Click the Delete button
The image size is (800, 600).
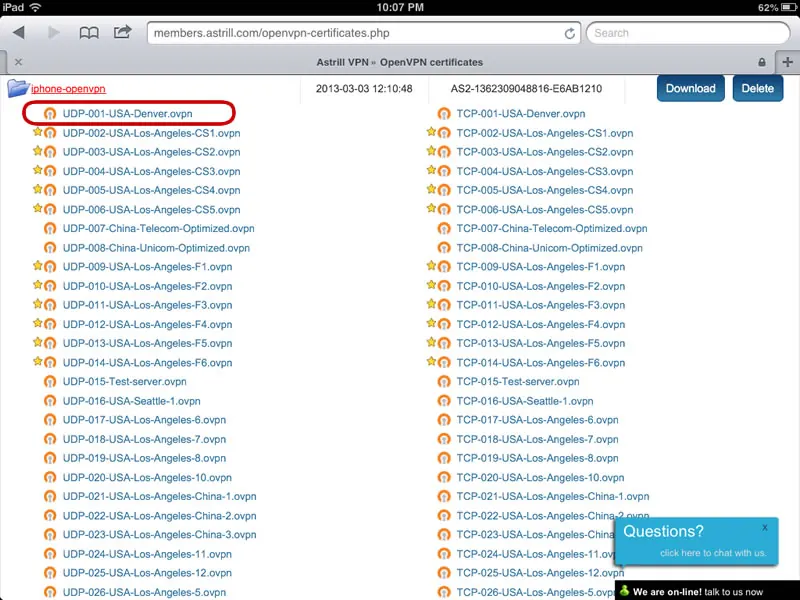[x=758, y=88]
